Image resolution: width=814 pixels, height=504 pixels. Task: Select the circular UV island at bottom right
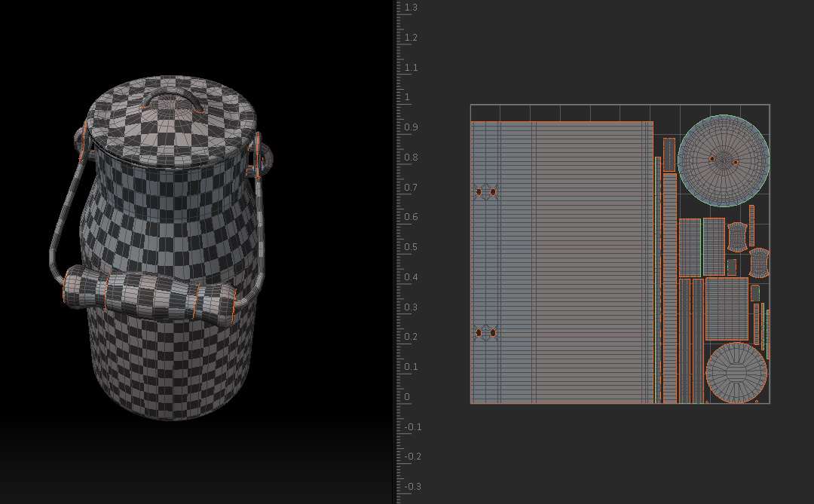tap(736, 372)
